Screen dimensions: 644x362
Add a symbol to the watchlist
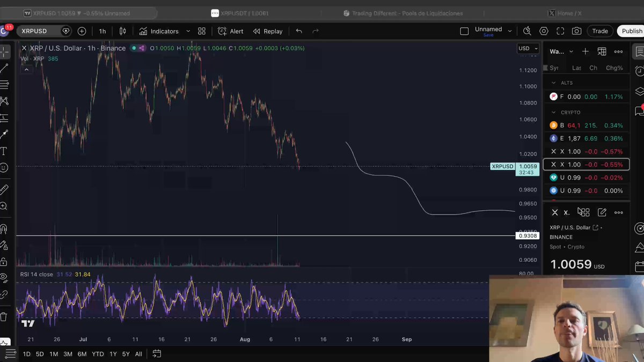point(586,51)
